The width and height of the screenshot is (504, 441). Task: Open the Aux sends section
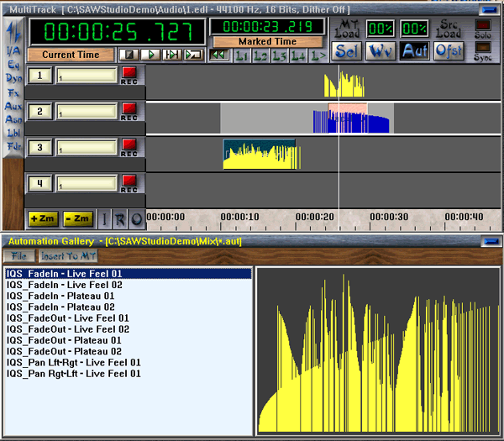pos(13,106)
